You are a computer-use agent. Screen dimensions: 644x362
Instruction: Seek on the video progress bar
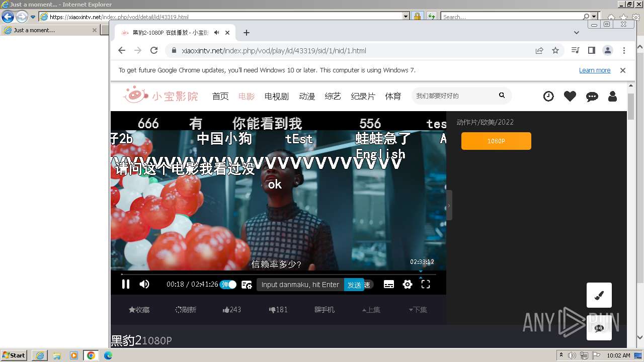pyautogui.click(x=278, y=275)
